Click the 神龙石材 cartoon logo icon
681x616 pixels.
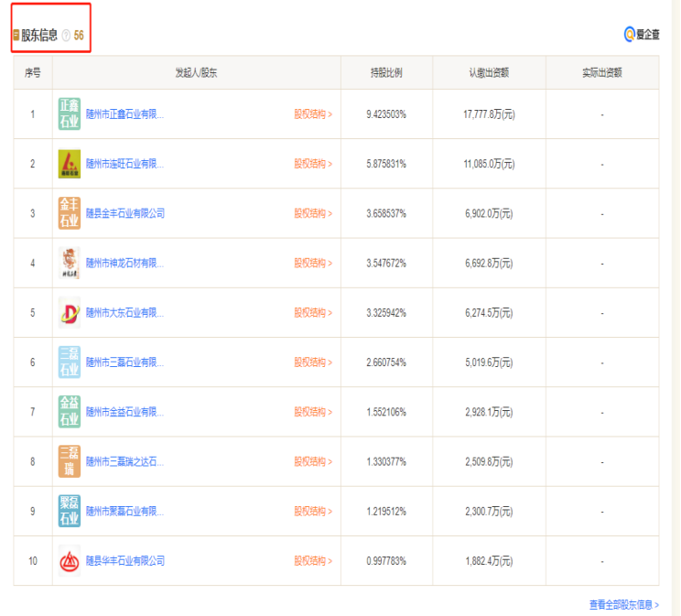[x=70, y=263]
